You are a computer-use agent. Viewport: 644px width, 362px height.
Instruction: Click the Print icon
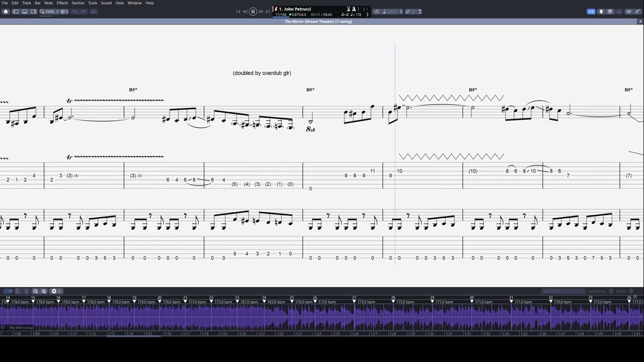point(93,12)
